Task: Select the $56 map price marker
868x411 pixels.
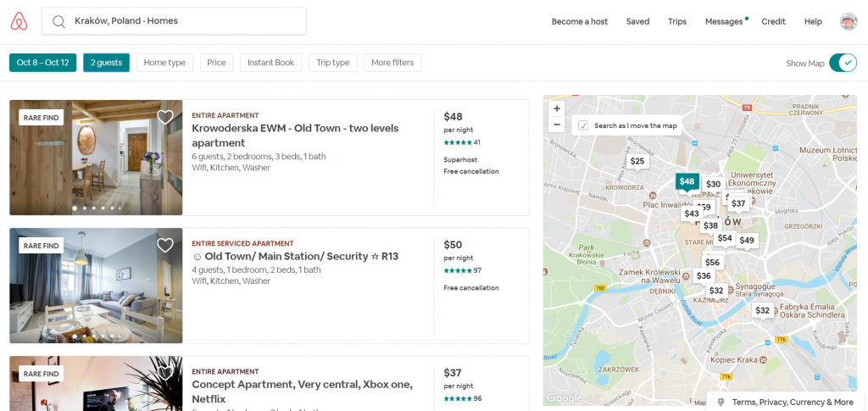Action: (712, 262)
